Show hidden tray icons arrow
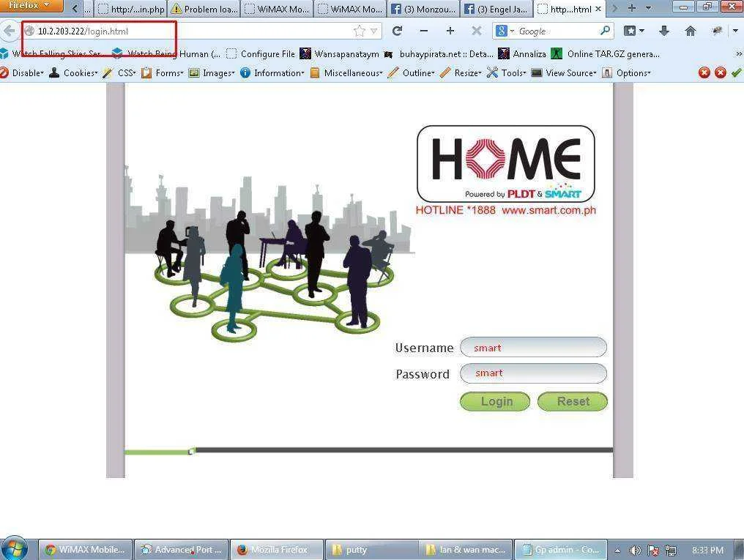This screenshot has width=744, height=560. 617,550
